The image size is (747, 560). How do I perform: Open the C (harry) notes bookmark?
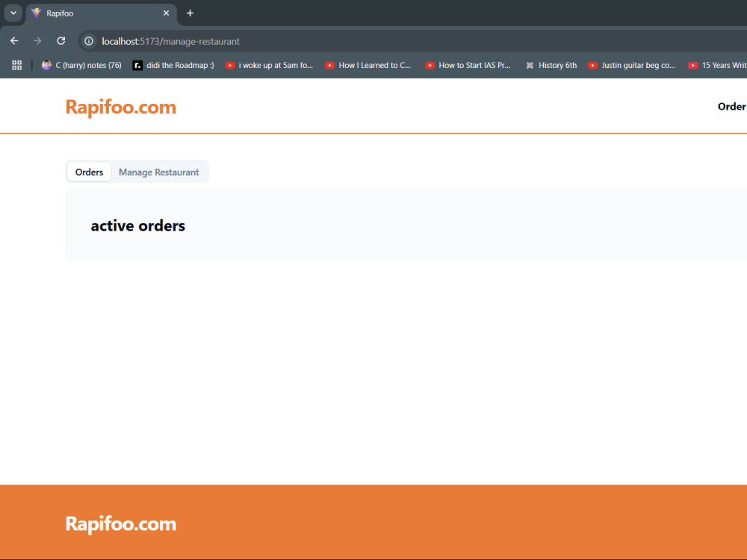(81, 65)
